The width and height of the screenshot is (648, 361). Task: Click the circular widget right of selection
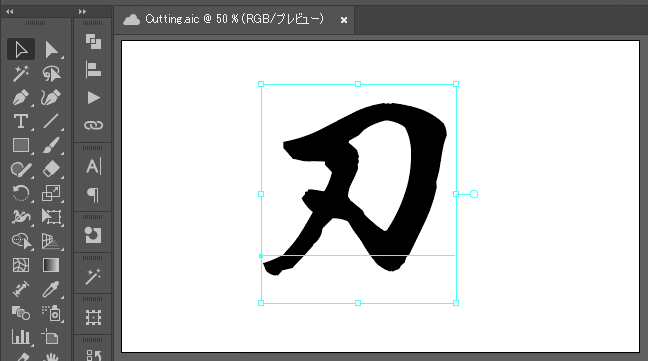474,194
